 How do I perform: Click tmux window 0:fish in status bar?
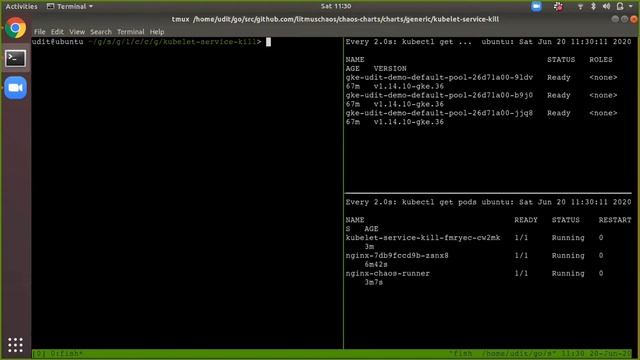click(66, 353)
